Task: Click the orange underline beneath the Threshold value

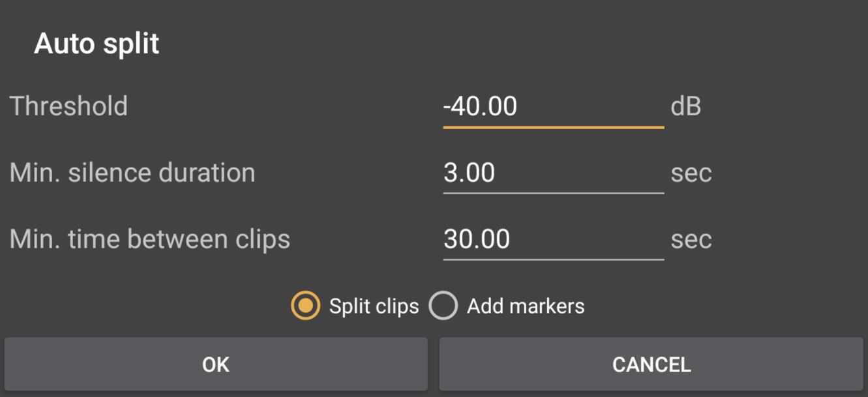Action: pyautogui.click(x=553, y=127)
